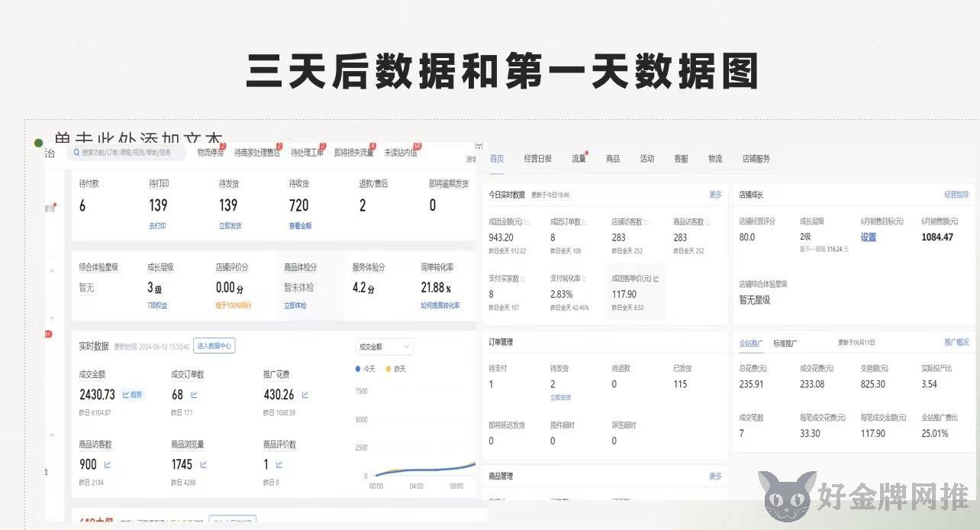Collapse the upper sidebar chevron in the left dashboard

[52, 271]
